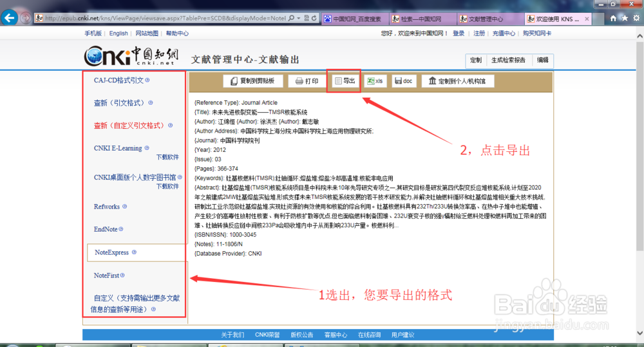
Task: Click the search magnifier in address bar
Action: coord(291,18)
